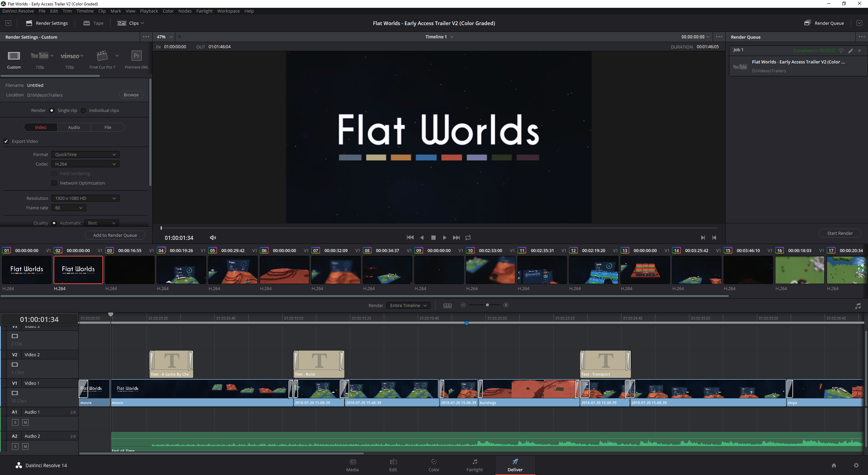Screen dimensions: 868x475
Task: Select the Final Cut Pro 7 preset
Action: (x=101, y=59)
